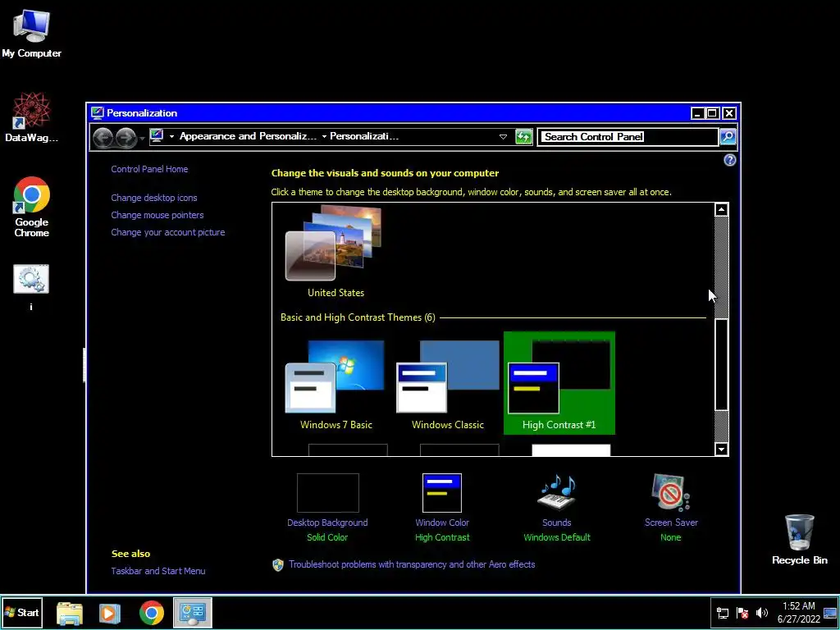Screen dimensions: 840x630
Task: Click the volume speaker tray icon
Action: (x=761, y=613)
